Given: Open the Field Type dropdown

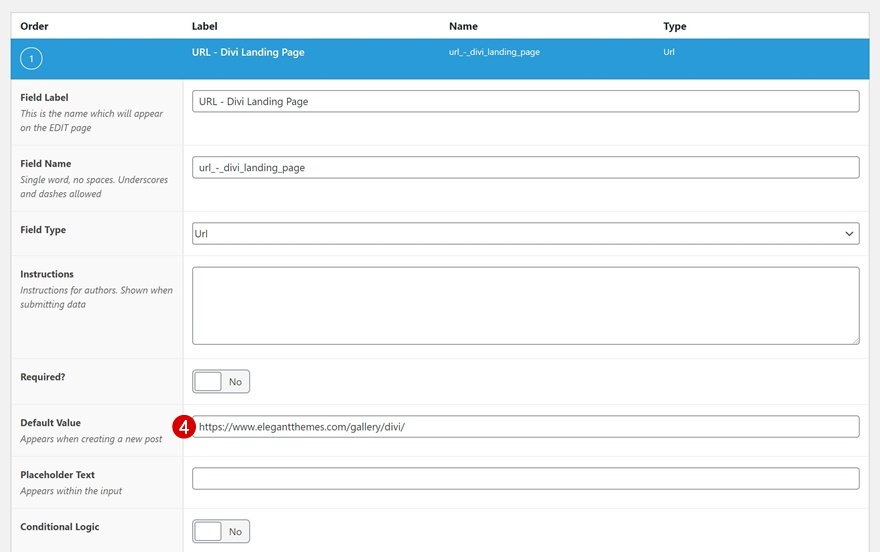Looking at the screenshot, I should point(525,234).
